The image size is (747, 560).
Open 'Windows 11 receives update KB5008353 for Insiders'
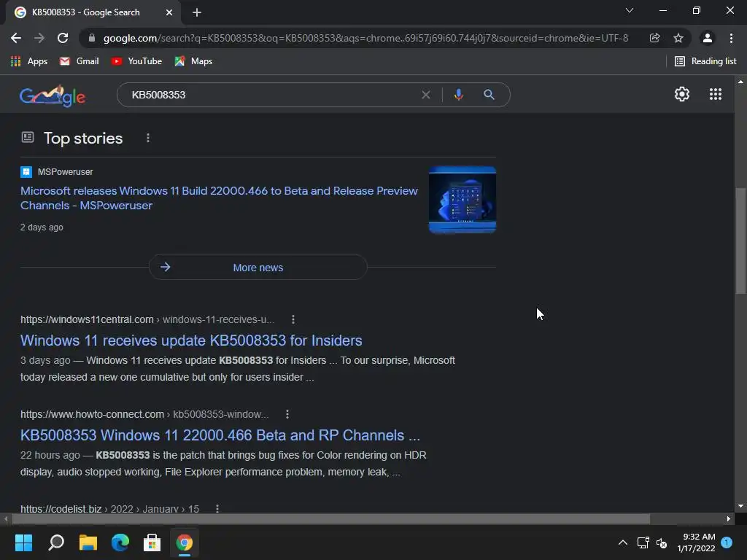pyautogui.click(x=191, y=341)
